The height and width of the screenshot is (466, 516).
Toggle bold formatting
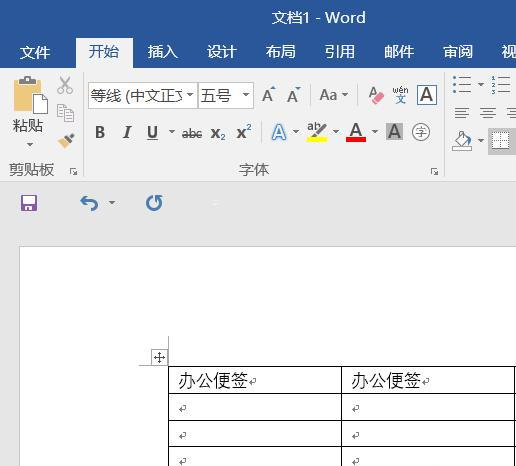[x=100, y=132]
